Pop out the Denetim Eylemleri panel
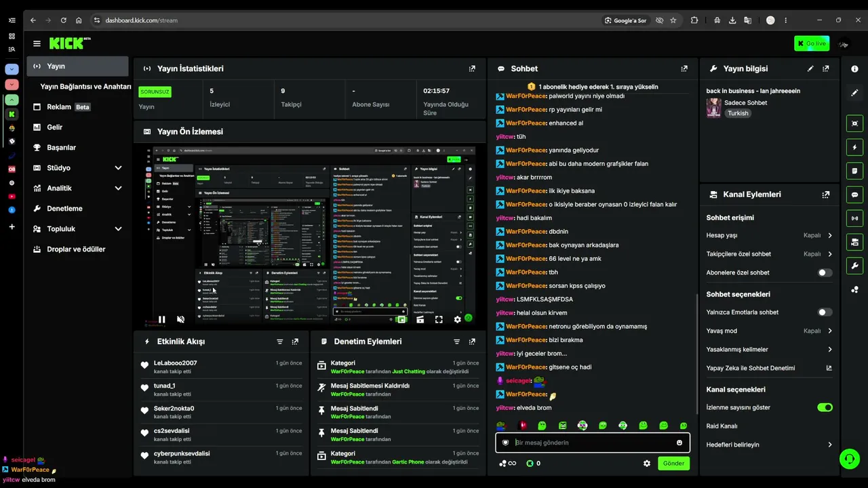The image size is (868, 488). (x=472, y=342)
